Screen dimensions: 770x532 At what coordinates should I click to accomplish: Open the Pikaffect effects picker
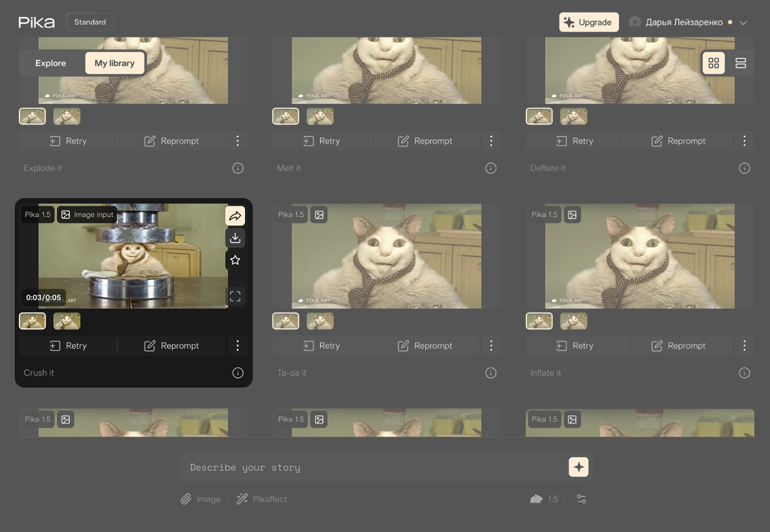point(262,499)
